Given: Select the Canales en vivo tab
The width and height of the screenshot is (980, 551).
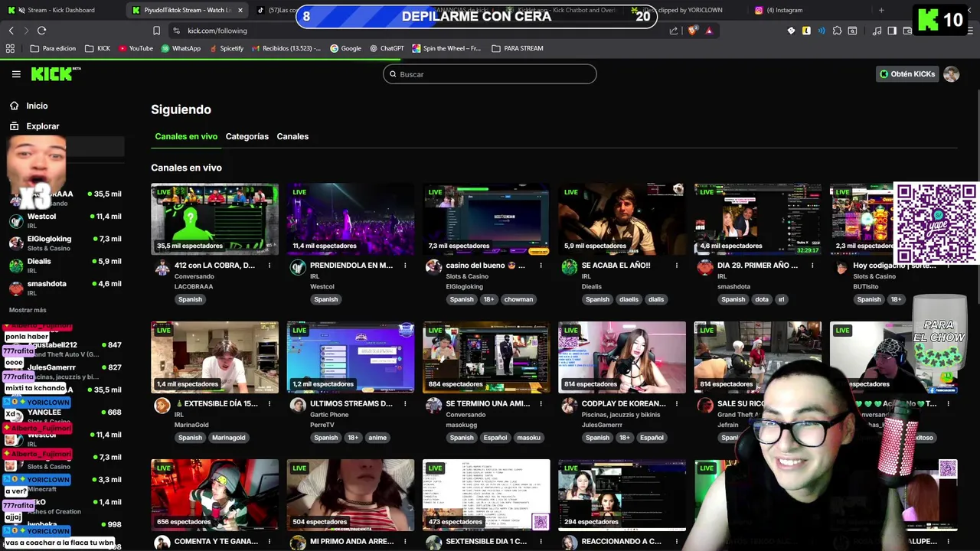Looking at the screenshot, I should (186, 136).
